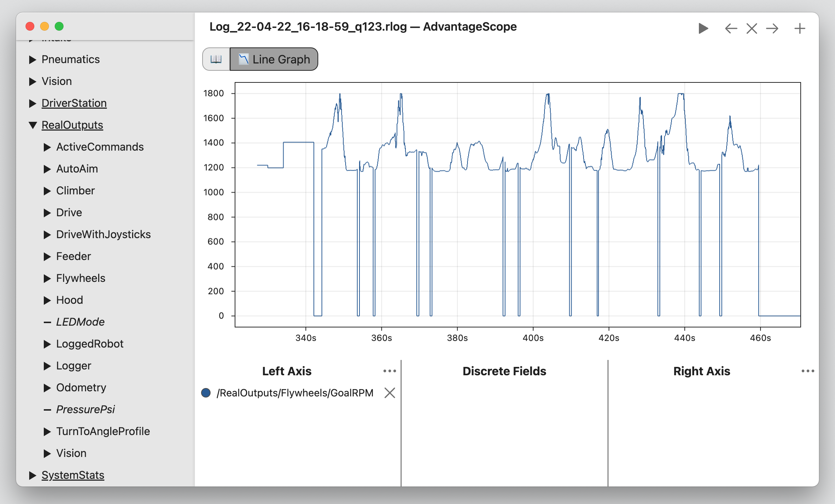Image resolution: width=835 pixels, height=504 pixels.
Task: Expand the DriverStation tree item
Action: click(33, 103)
